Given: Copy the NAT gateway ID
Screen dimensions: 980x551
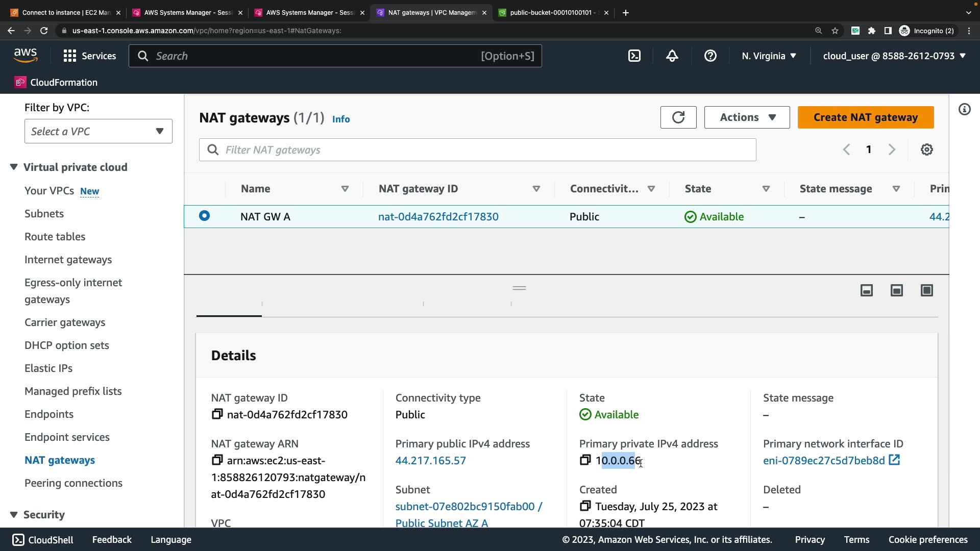Looking at the screenshot, I should pyautogui.click(x=217, y=414).
